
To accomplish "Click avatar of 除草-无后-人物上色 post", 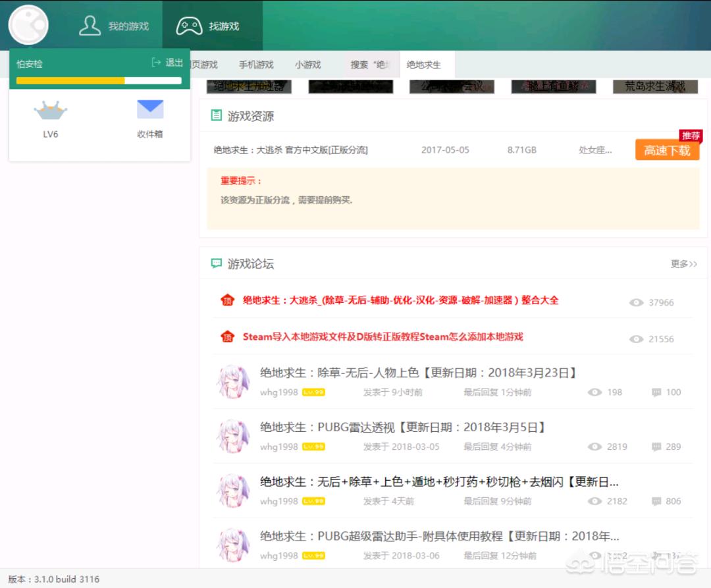I will point(233,382).
